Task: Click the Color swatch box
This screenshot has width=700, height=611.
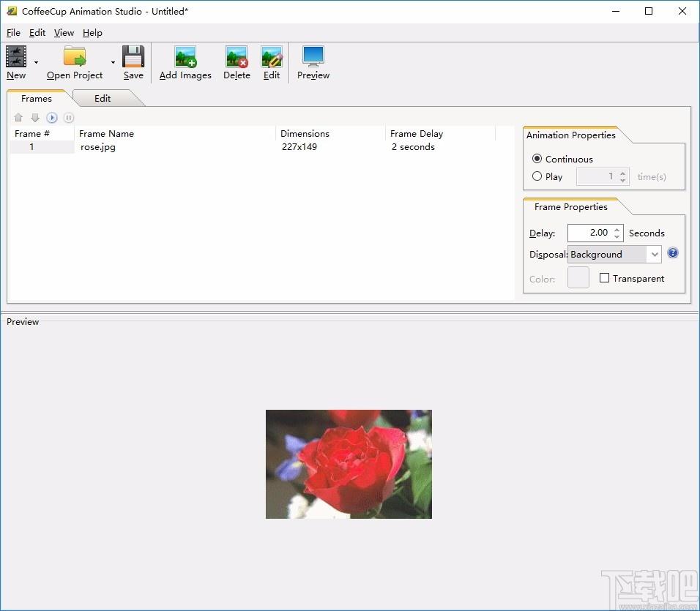Action: [x=578, y=277]
